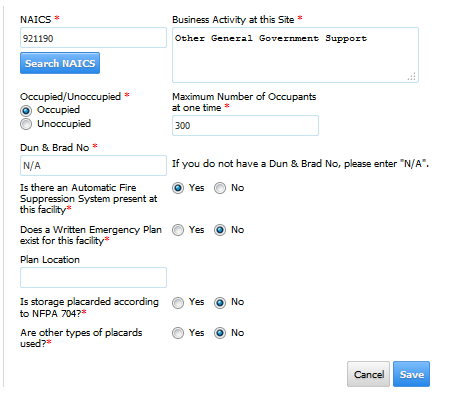Choose Yes for Written Emergency Plan

click(x=178, y=230)
